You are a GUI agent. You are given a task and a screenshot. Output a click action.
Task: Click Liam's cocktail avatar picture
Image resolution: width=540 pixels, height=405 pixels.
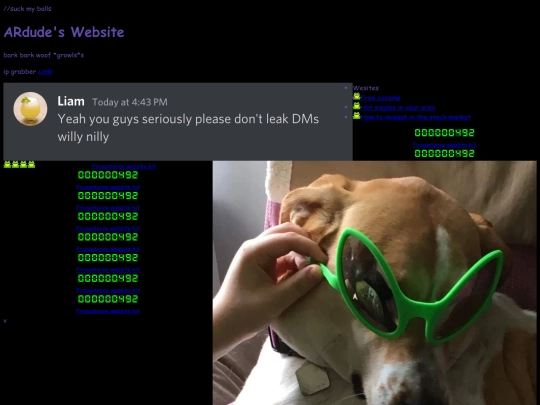[x=30, y=108]
